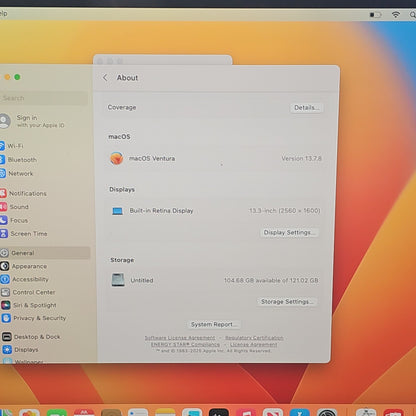This screenshot has width=416, height=416.
Task: Click the Untitled disk drive icon
Action: [x=118, y=280]
